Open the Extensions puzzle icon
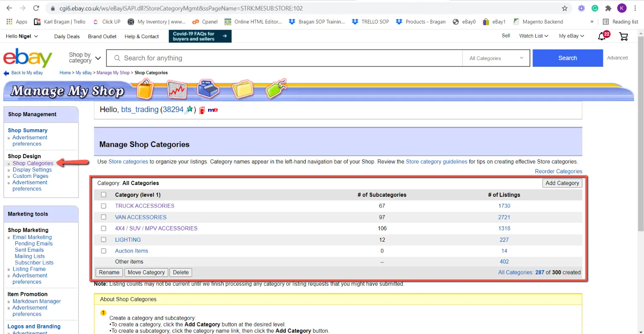This screenshot has height=334, width=644. 608,8
